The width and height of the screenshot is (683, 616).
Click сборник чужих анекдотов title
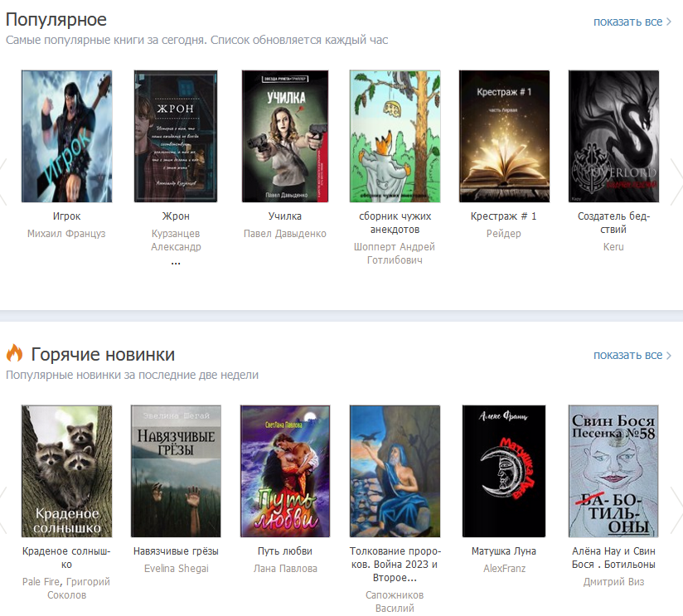[x=395, y=223]
